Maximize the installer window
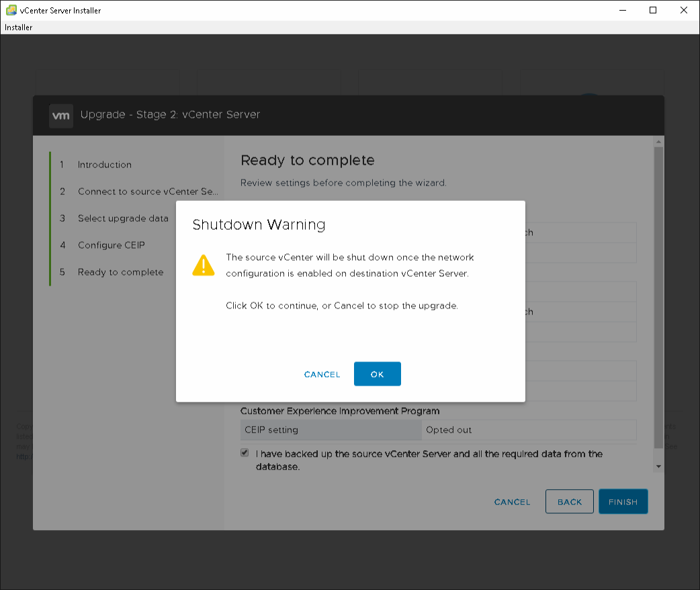This screenshot has width=700, height=590. pyautogui.click(x=653, y=10)
